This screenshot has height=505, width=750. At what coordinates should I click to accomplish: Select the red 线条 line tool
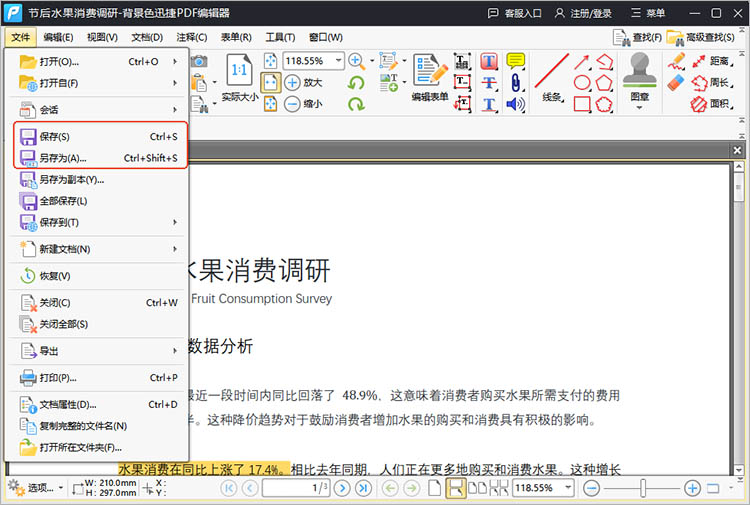[551, 78]
